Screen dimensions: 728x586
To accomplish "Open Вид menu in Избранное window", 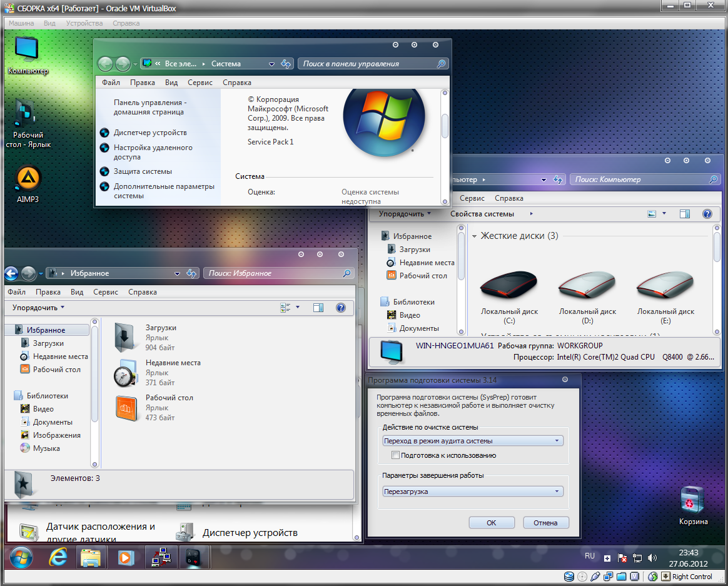I will coord(77,292).
